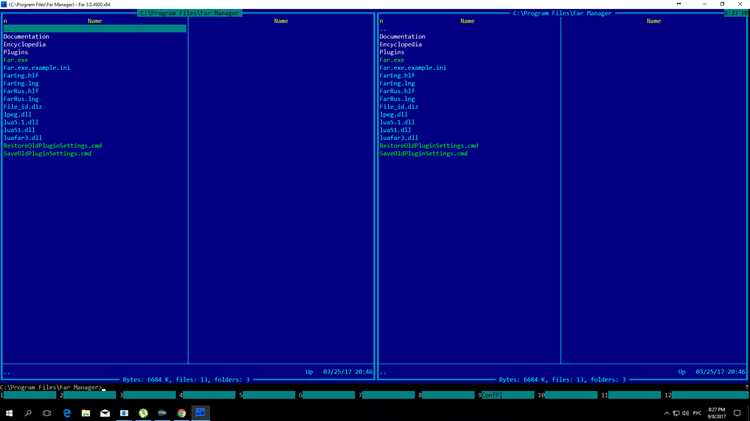750x421 pixels.
Task: Open the Mail app on the taskbar
Action: pyautogui.click(x=105, y=413)
